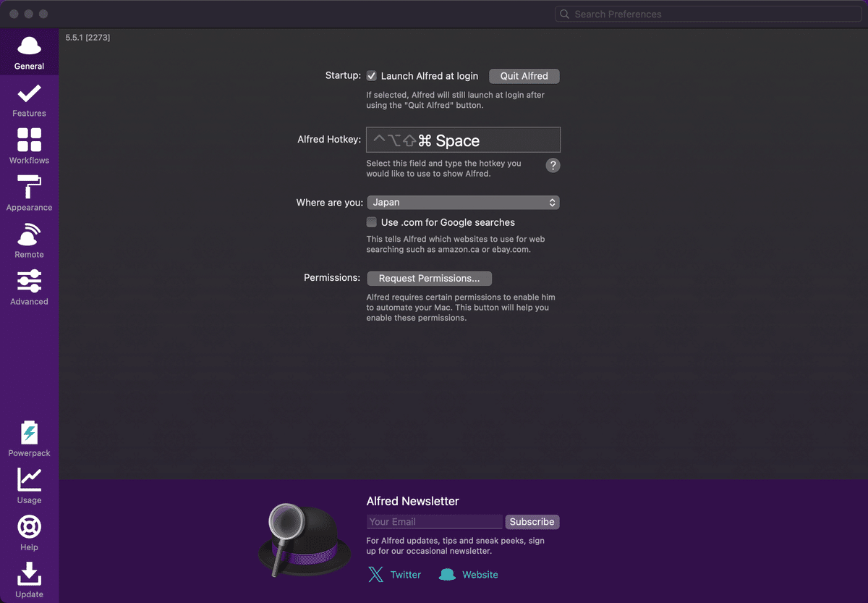Click the Subscribe button
868x603 pixels.
point(532,522)
